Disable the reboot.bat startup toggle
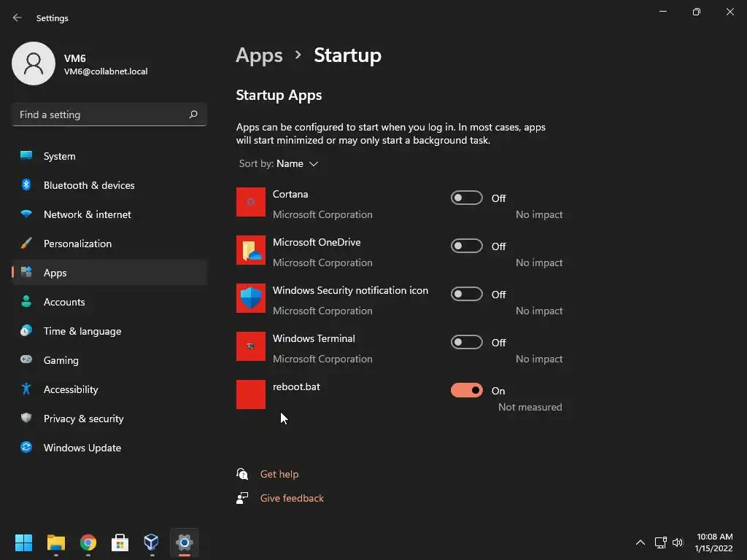The width and height of the screenshot is (747, 560). pos(467,390)
